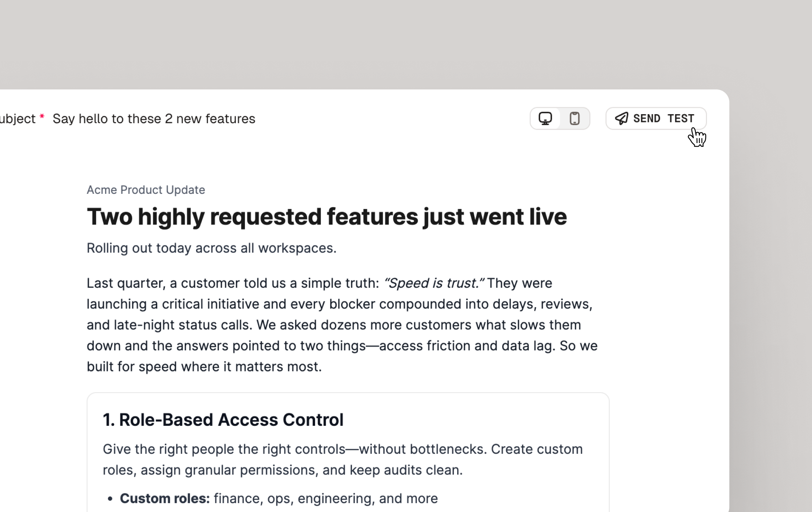
Task: Click the red required asterisk
Action: click(42, 117)
